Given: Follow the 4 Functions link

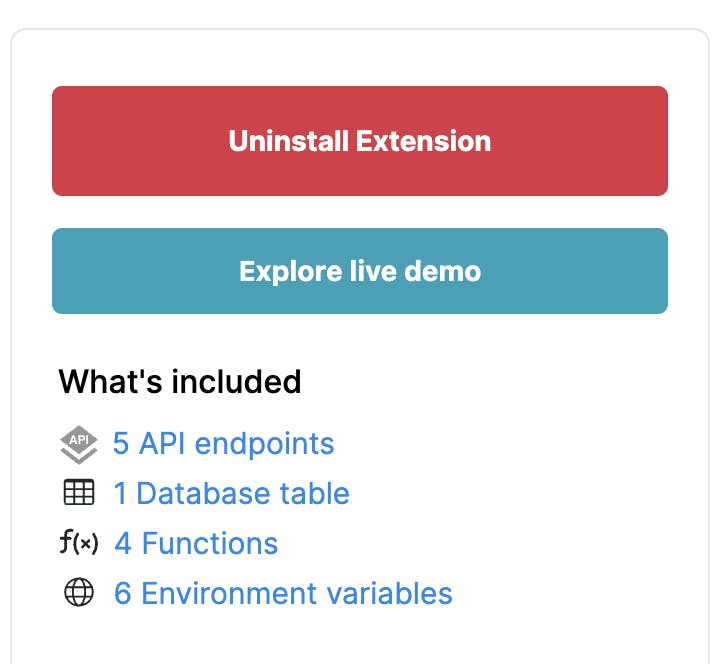Looking at the screenshot, I should 196,543.
